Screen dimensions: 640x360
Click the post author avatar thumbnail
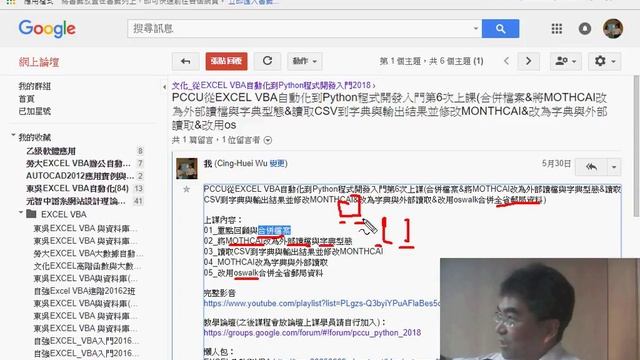(x=187, y=168)
